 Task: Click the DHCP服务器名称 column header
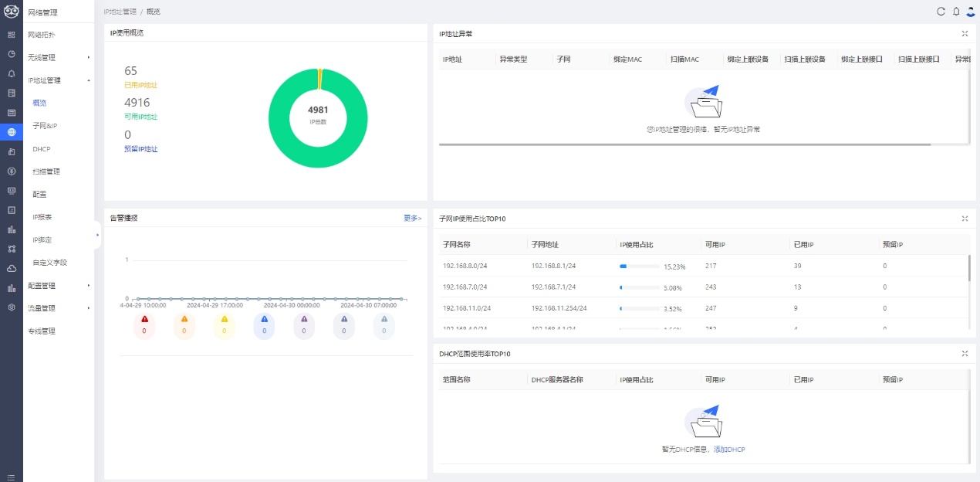click(557, 380)
